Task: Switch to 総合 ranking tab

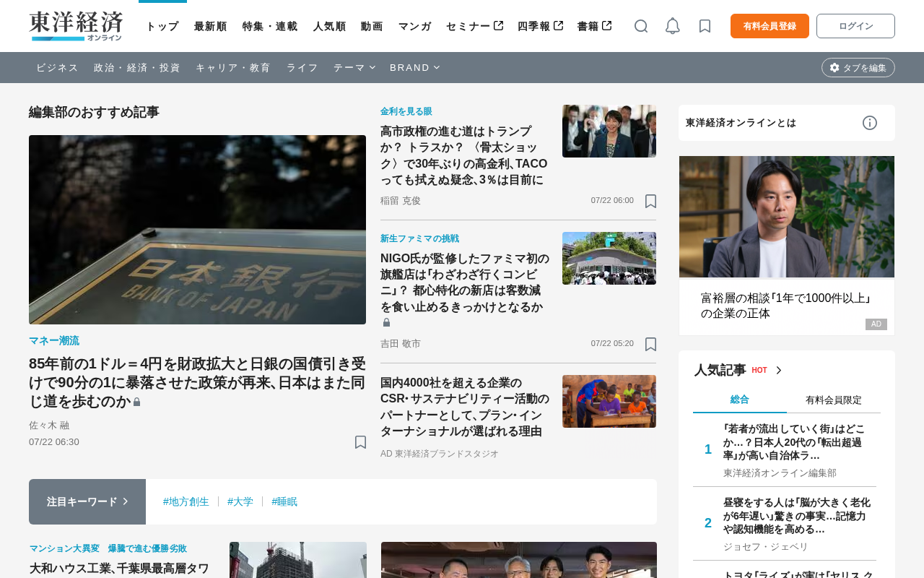Action: (740, 400)
